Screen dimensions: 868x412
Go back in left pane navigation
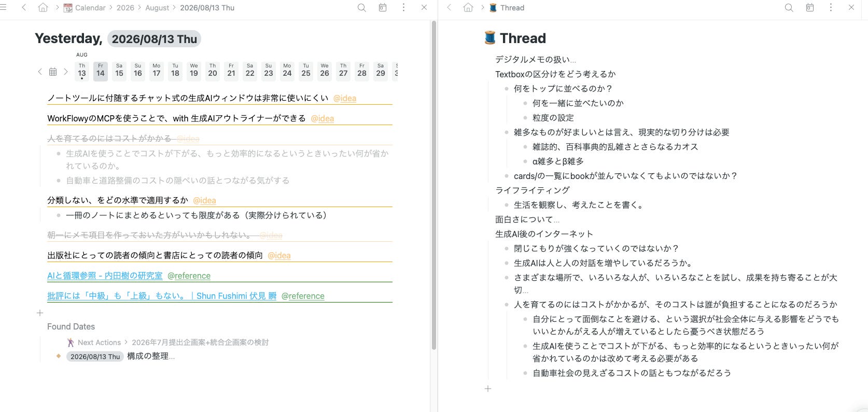click(24, 7)
